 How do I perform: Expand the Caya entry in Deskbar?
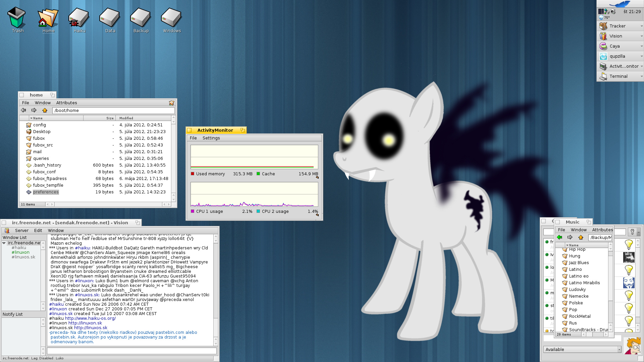(642, 46)
